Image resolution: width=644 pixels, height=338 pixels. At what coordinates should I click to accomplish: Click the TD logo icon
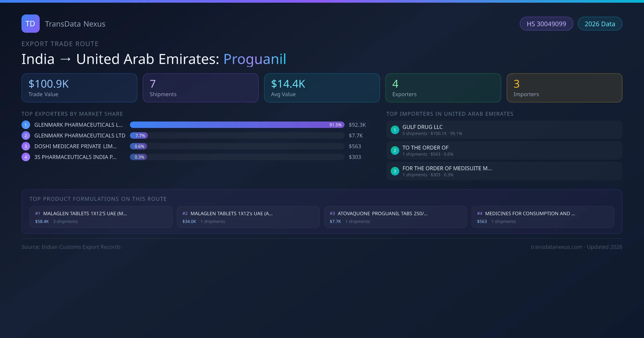coord(30,24)
